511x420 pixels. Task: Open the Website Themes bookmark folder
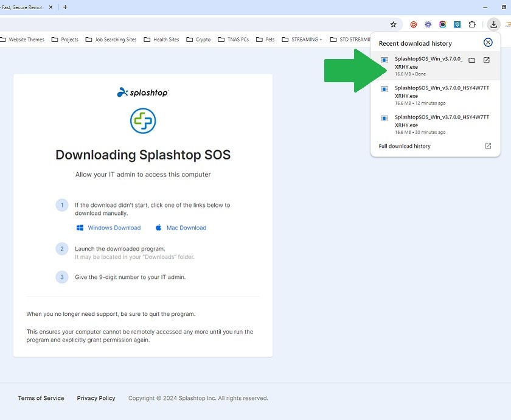(x=22, y=40)
